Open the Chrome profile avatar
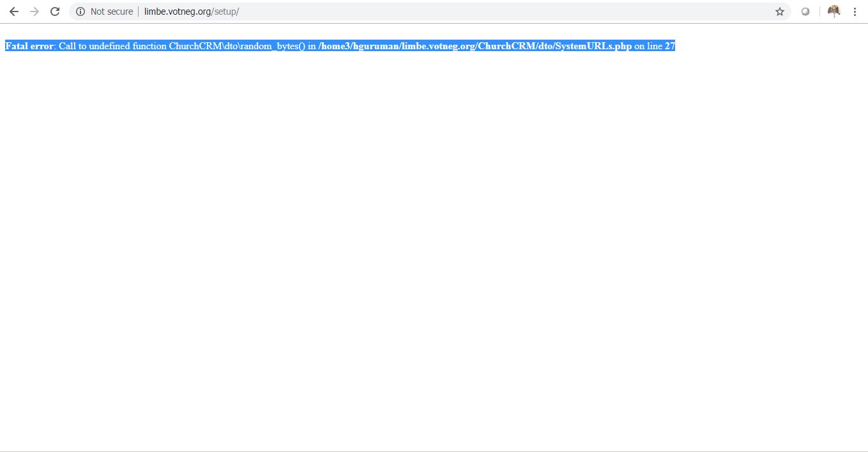The image size is (868, 452). (834, 12)
